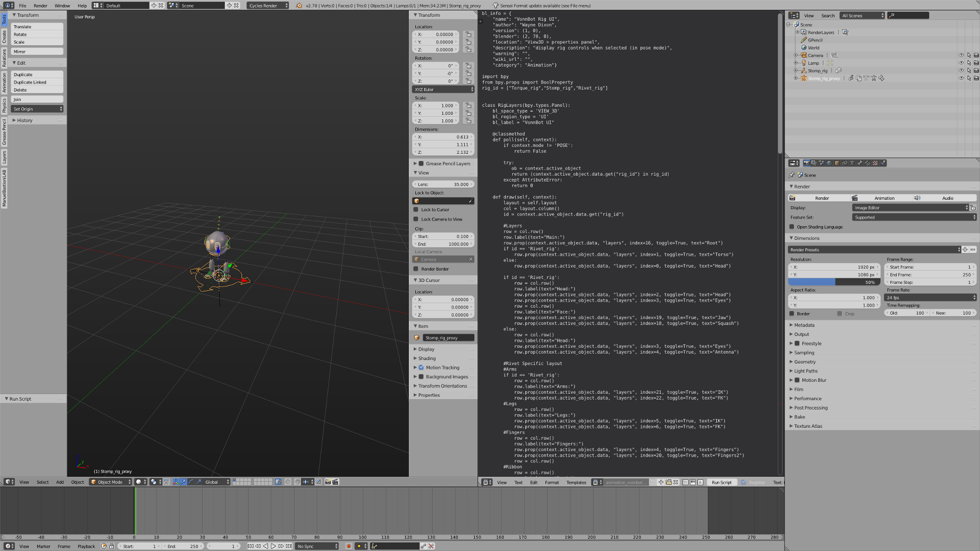Enable automatic keyframe recording in timeline

pyautogui.click(x=349, y=546)
